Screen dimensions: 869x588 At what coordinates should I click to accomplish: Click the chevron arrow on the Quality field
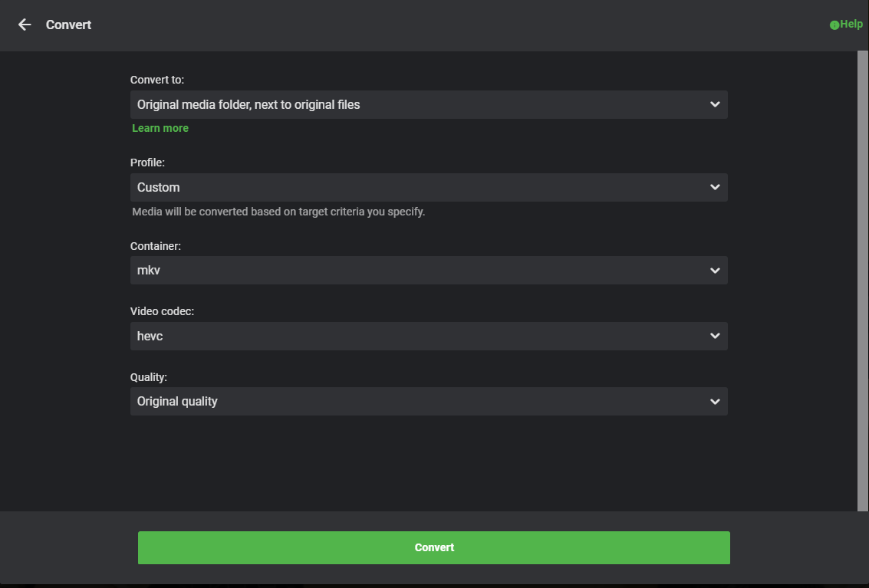pos(715,401)
